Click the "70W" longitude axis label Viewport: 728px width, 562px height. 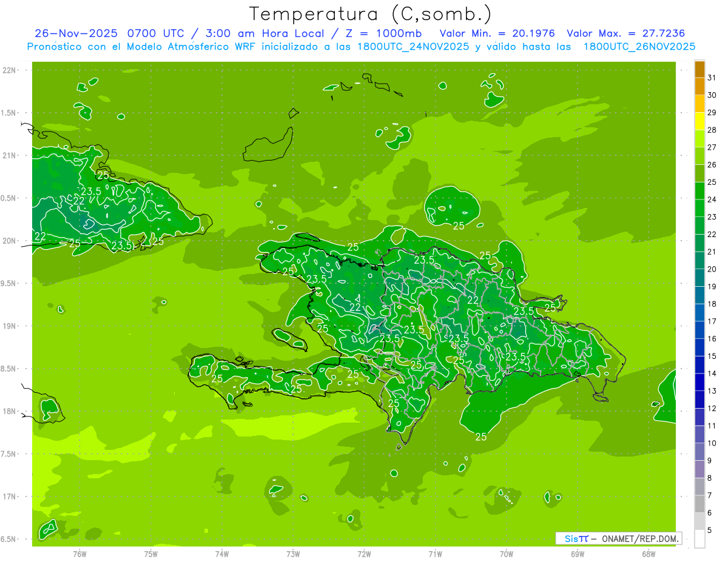pos(507,554)
